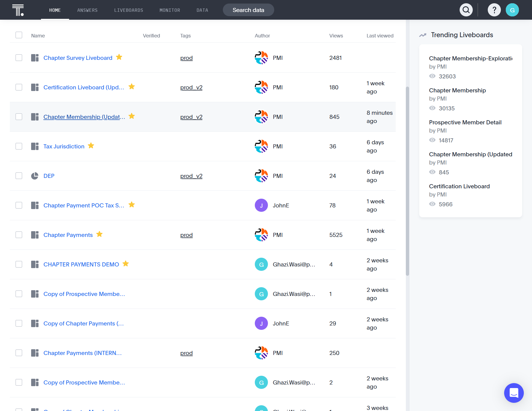Check the DEP row checkbox
This screenshot has width=532, height=411.
point(19,176)
